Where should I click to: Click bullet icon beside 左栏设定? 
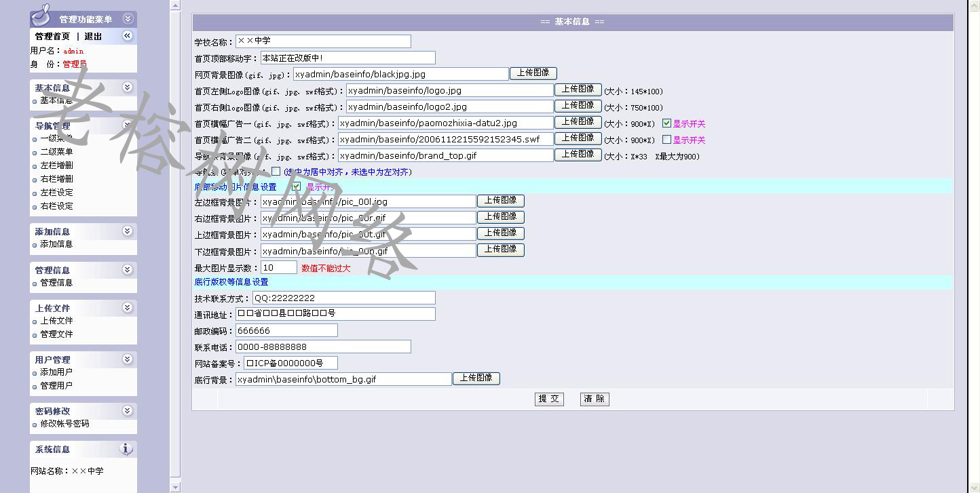pyautogui.click(x=35, y=193)
